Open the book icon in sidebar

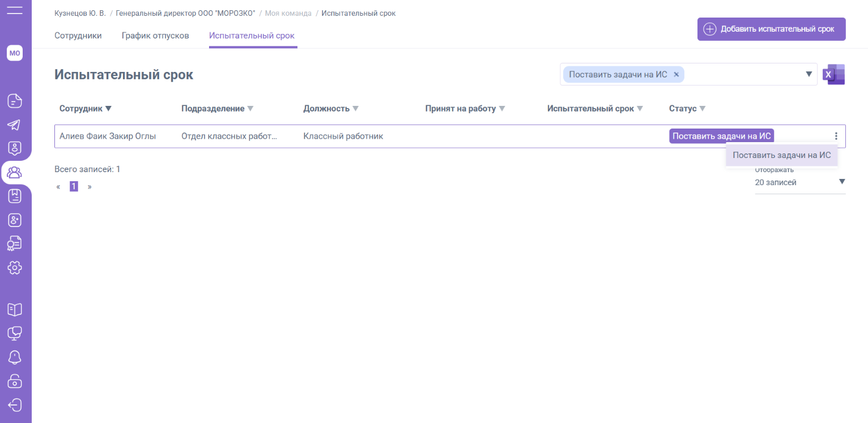tap(15, 309)
